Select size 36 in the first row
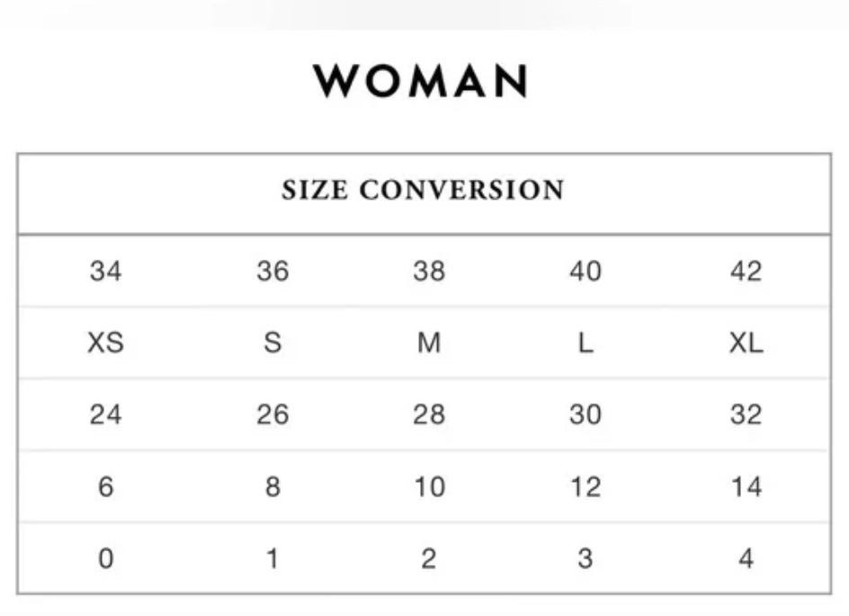The height and width of the screenshot is (616, 849). [273, 271]
